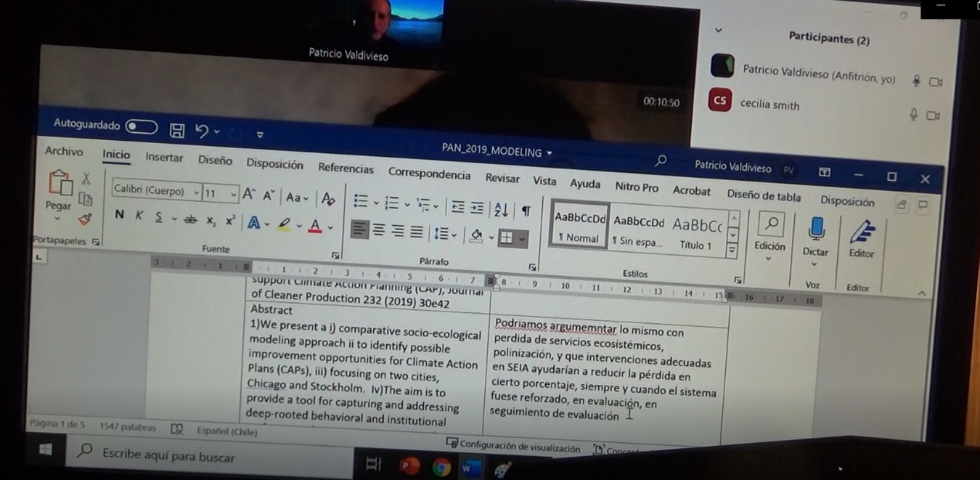Show paragraph marks pilcrow icon
This screenshot has height=480, width=980.
(526, 211)
